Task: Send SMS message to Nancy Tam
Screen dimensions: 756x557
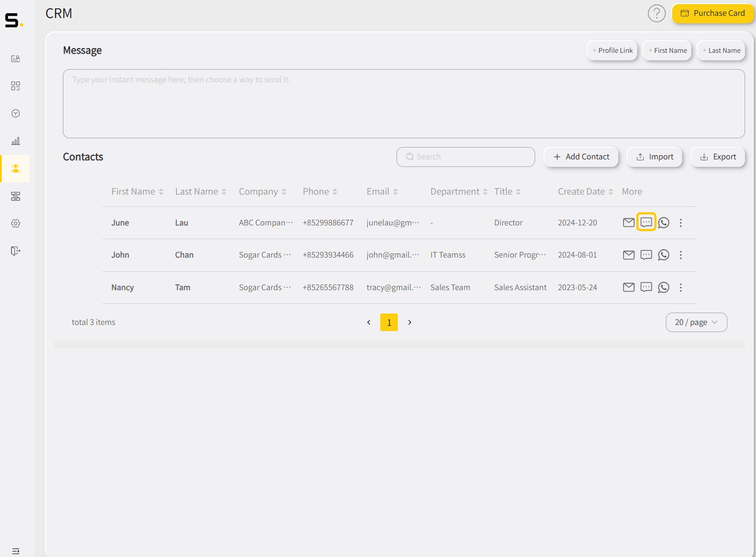Action: coord(646,288)
